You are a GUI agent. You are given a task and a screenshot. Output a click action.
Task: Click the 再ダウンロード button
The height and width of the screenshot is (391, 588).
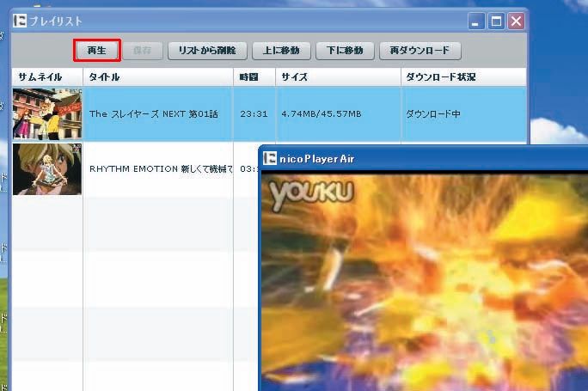(x=420, y=51)
